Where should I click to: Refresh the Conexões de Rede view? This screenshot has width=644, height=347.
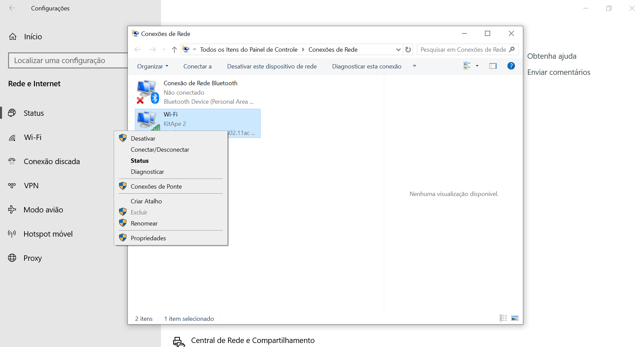coord(408,50)
